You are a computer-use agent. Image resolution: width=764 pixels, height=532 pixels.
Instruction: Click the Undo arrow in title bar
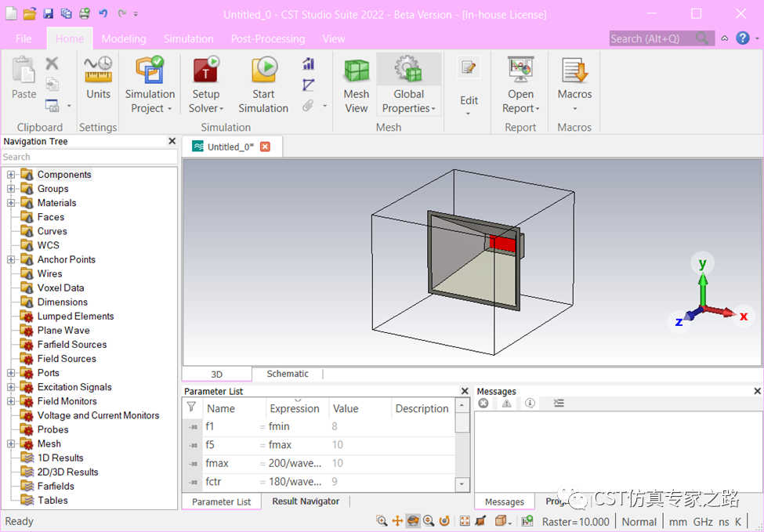tap(103, 14)
